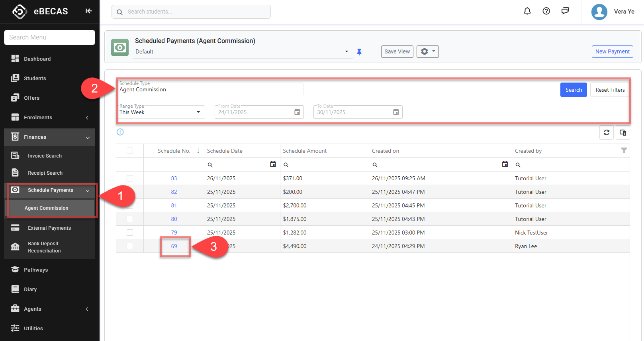Open the chat messages icon

click(x=565, y=11)
